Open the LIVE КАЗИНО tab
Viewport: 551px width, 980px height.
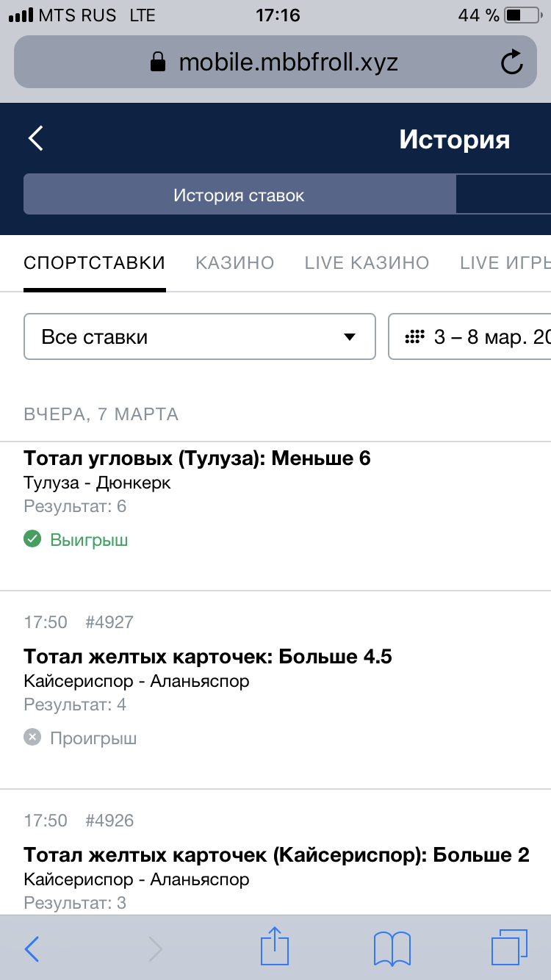367,262
